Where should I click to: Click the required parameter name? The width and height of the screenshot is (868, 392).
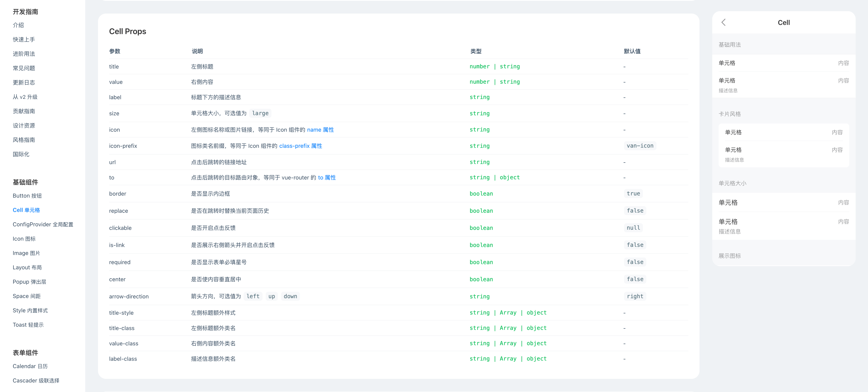pos(120,262)
